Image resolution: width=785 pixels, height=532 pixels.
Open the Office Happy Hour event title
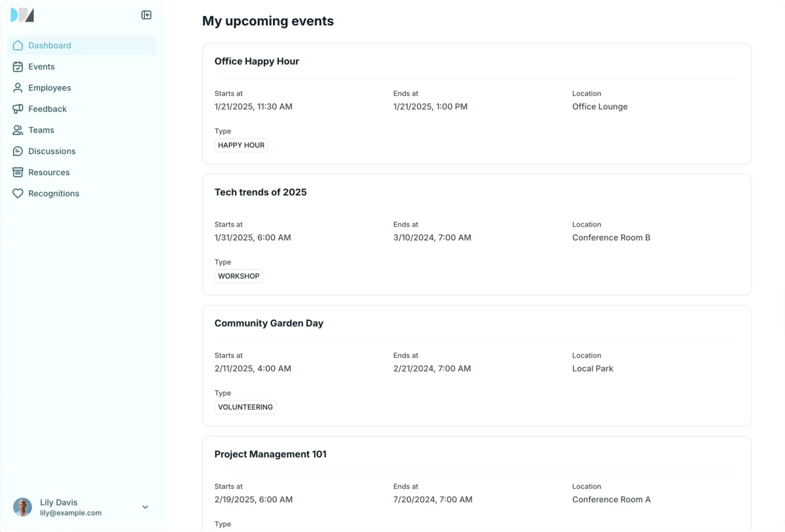point(257,61)
